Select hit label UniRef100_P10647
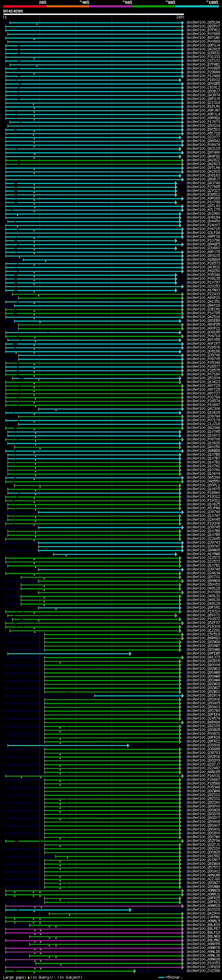Image resolution: width=222 pixels, height=980 pixels. pyautogui.click(x=203, y=405)
